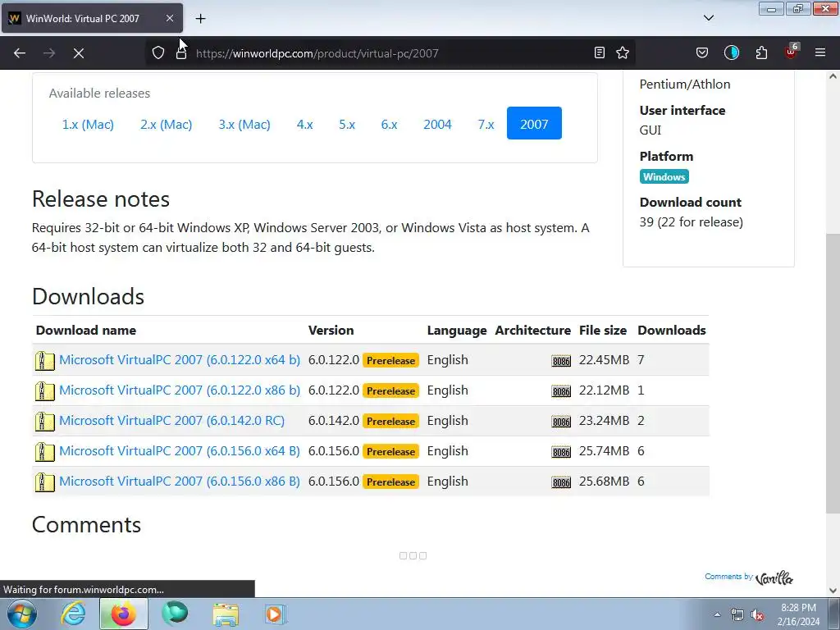Go back to the previous page
The width and height of the screenshot is (840, 630).
pos(20,53)
